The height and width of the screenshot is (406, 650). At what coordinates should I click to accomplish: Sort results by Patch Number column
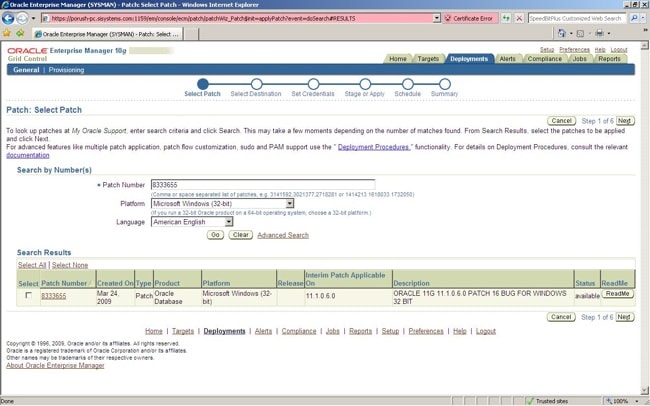[x=64, y=283]
